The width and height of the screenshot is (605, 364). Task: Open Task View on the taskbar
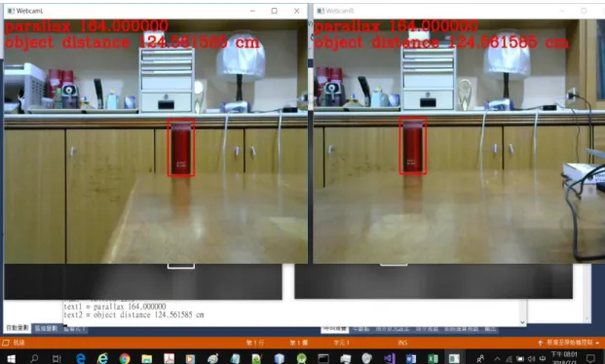(x=57, y=358)
